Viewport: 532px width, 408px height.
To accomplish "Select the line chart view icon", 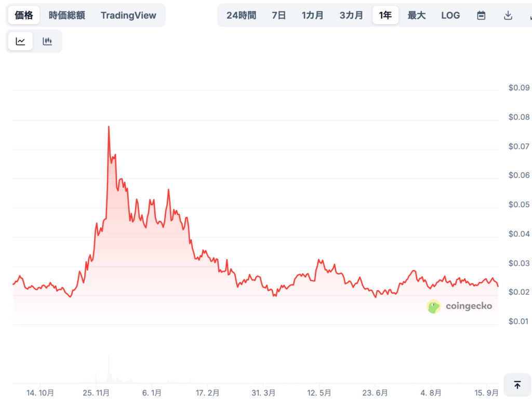I will coord(20,42).
